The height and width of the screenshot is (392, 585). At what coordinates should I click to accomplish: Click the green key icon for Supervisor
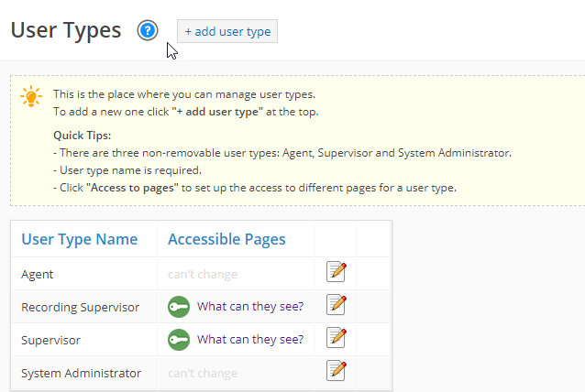pyautogui.click(x=179, y=340)
